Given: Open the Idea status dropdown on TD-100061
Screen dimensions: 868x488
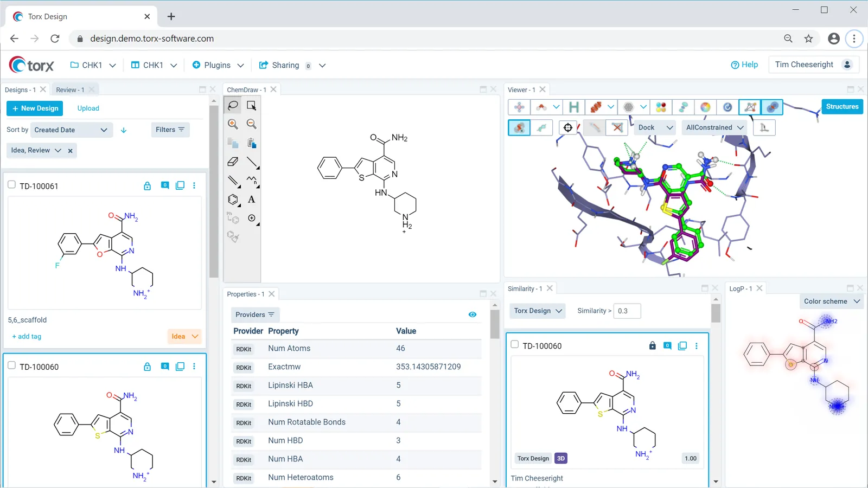Looking at the screenshot, I should 184,336.
